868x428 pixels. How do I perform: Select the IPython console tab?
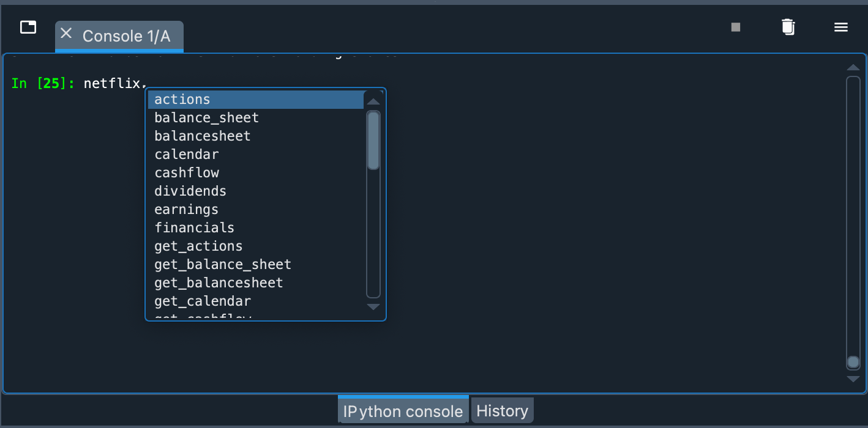tap(402, 410)
